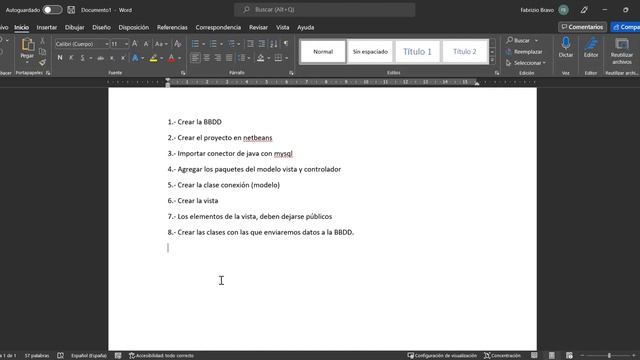Click the pen icon next to user avatar
The image size is (640, 360).
click(584, 10)
